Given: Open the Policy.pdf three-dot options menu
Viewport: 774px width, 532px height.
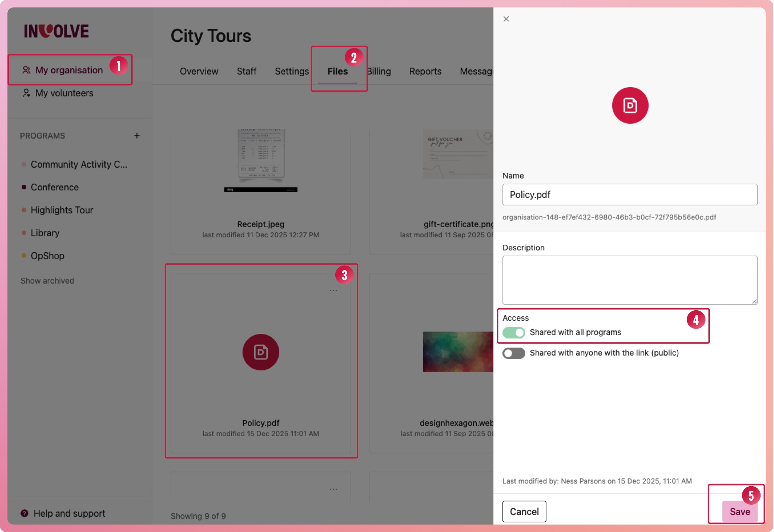Looking at the screenshot, I should click(x=333, y=291).
